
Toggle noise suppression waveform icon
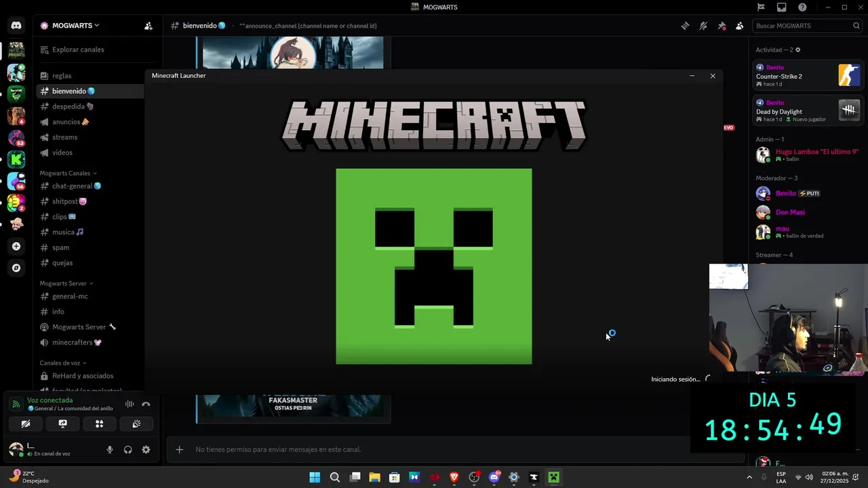pos(130,404)
